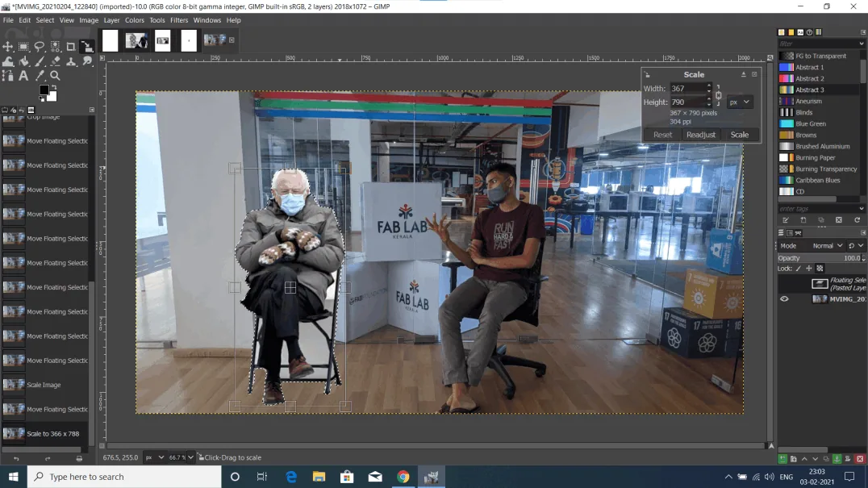Click the Edit gradient icon
The height and width of the screenshot is (488, 868).
pyautogui.click(x=785, y=220)
